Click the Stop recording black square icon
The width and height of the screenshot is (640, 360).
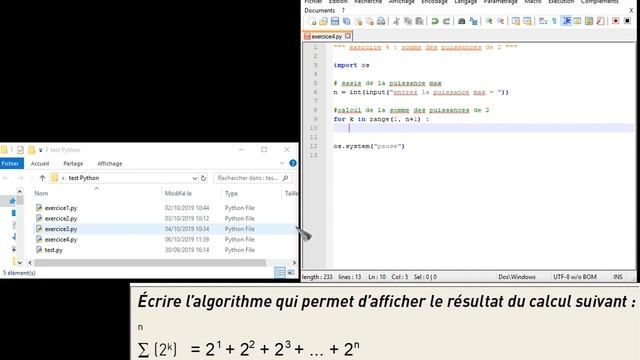(627, 21)
